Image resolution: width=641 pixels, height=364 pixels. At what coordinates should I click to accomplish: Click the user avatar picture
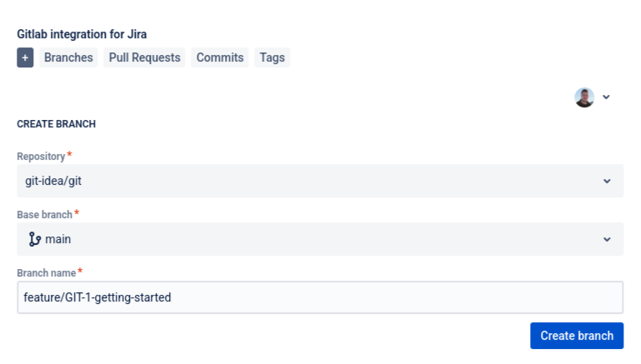584,97
